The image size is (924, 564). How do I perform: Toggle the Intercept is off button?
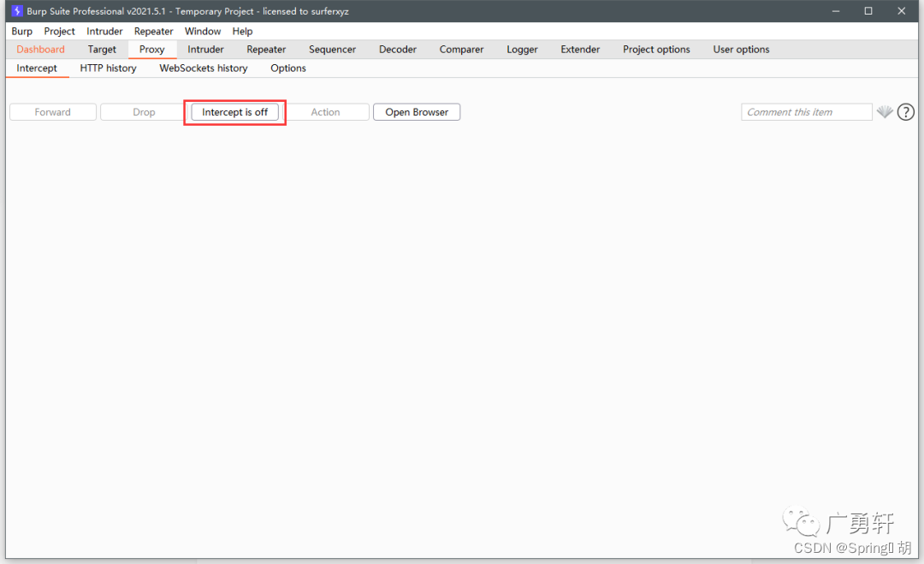[x=234, y=112]
